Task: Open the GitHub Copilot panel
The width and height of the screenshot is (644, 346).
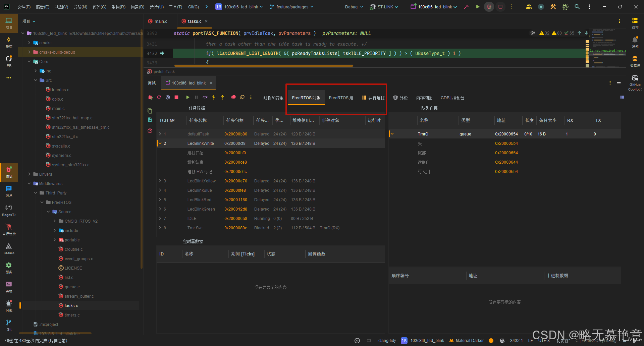Action: (635, 82)
